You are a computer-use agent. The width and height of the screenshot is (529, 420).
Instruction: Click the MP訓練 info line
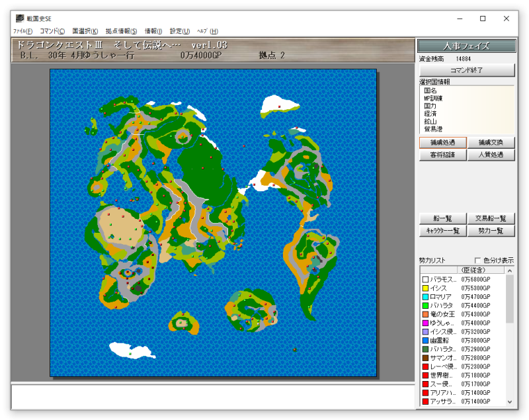(433, 99)
